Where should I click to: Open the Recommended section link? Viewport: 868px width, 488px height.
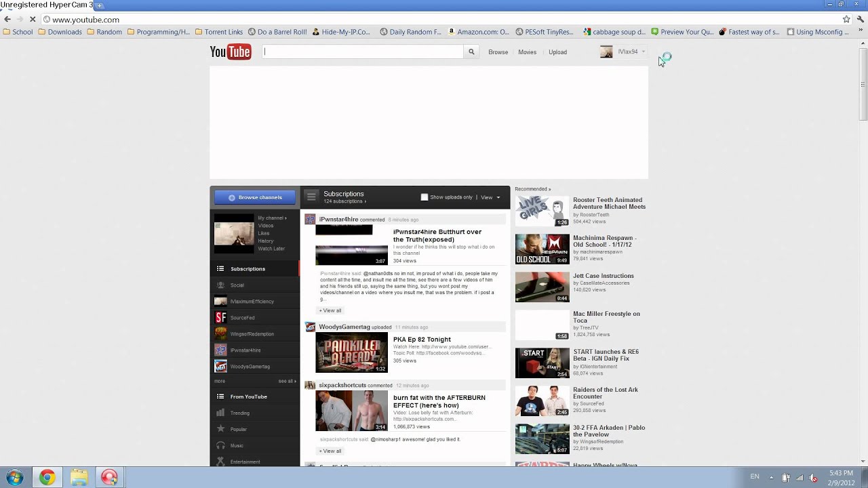click(x=532, y=189)
